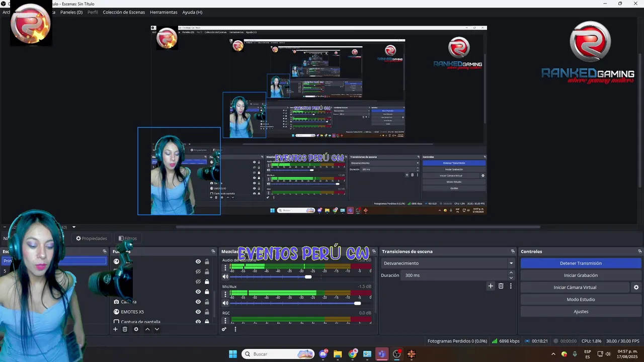This screenshot has height=362, width=644.
Task: Click the OBS Studio taskbar icon
Action: click(x=397, y=354)
